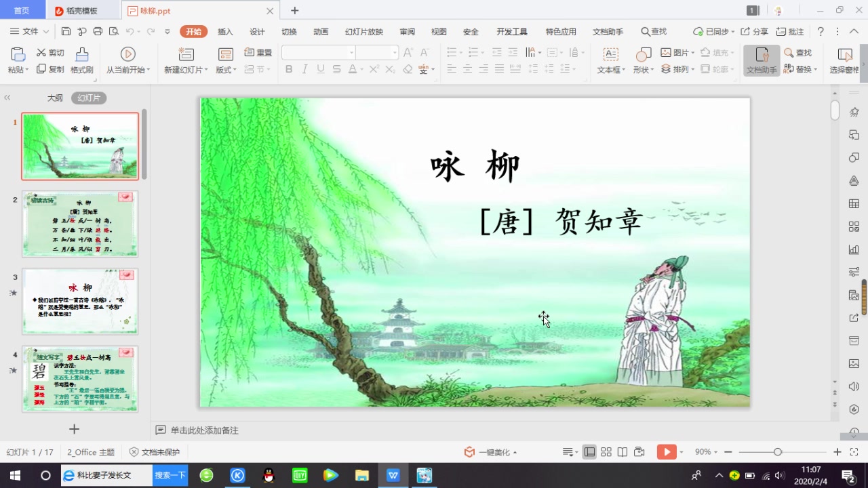
Task: Open the zoom 90% dropdown
Action: point(707,452)
